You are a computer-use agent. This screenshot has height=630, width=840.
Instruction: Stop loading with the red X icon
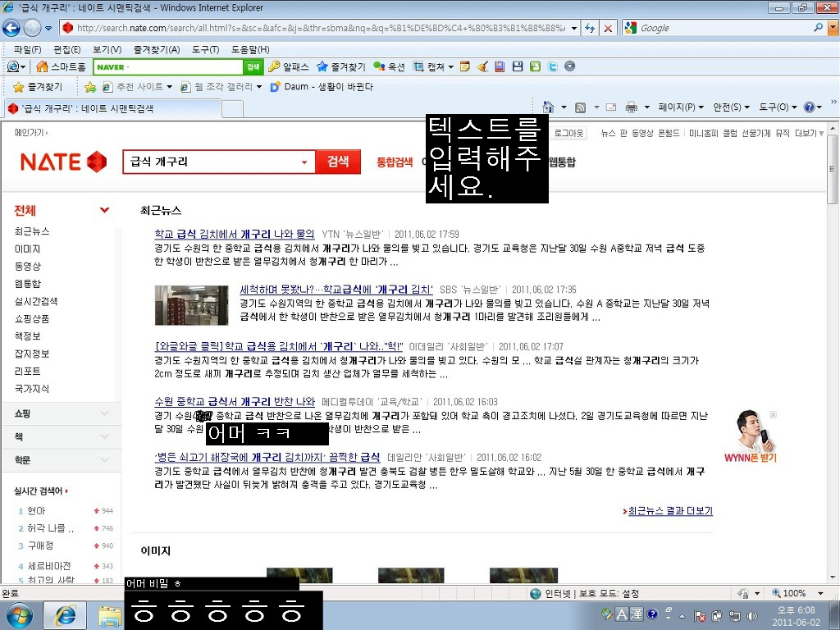click(608, 28)
